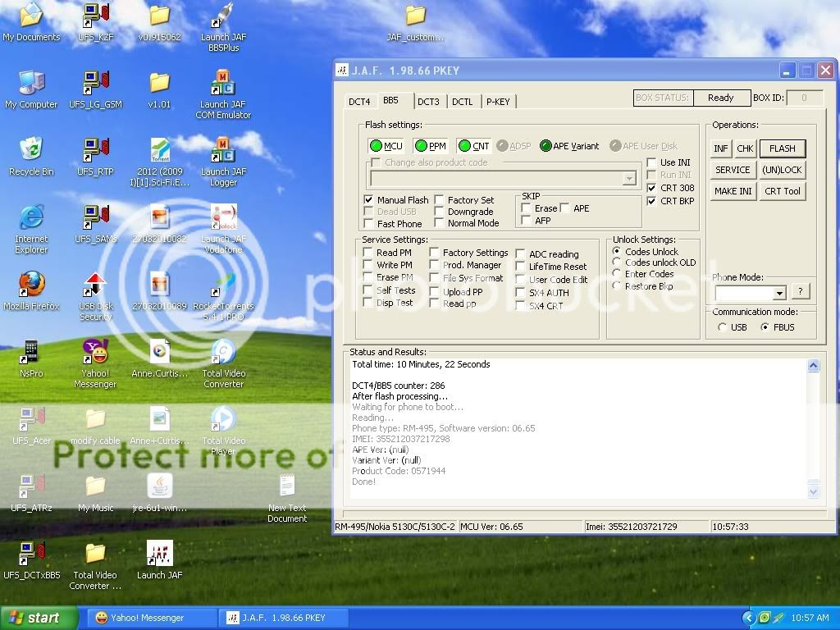Open the Recycle Bin

coord(31,157)
